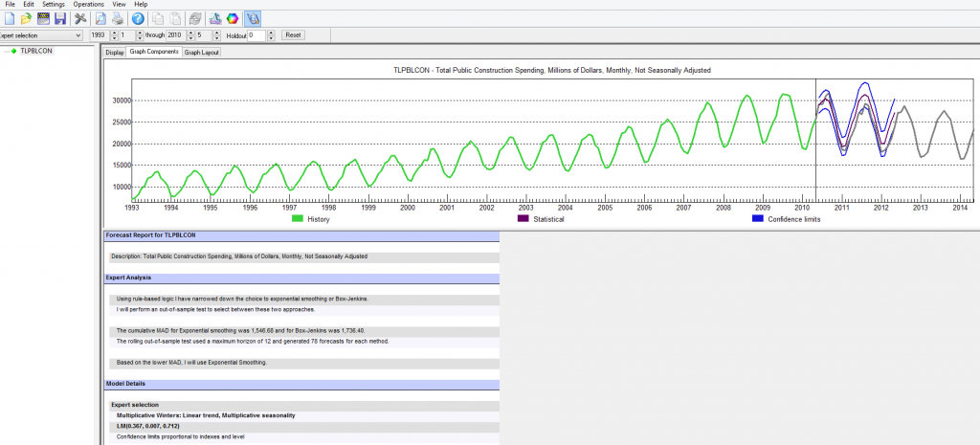Viewport: 980px width, 445px height.
Task: Switch to the Graph Layout tab
Action: (202, 53)
